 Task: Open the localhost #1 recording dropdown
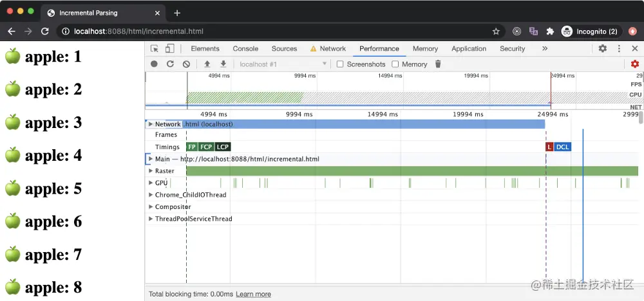pyautogui.click(x=283, y=64)
